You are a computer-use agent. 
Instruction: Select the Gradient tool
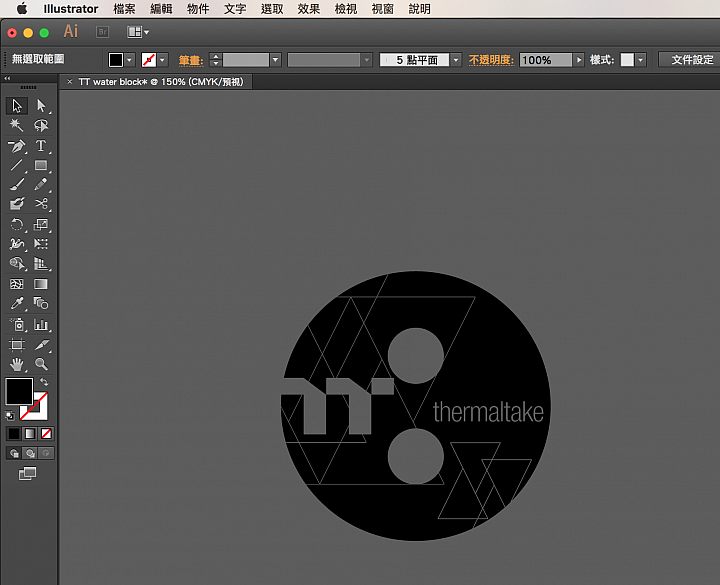[41, 284]
